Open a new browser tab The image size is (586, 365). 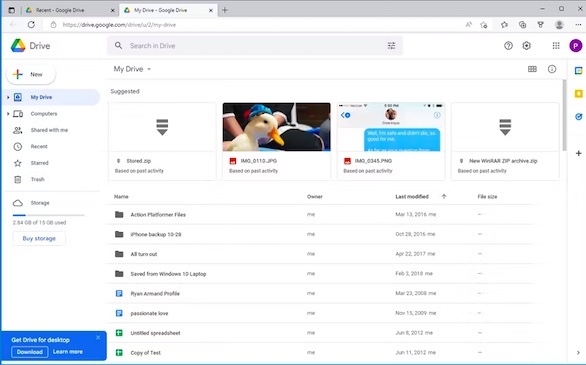pos(225,10)
